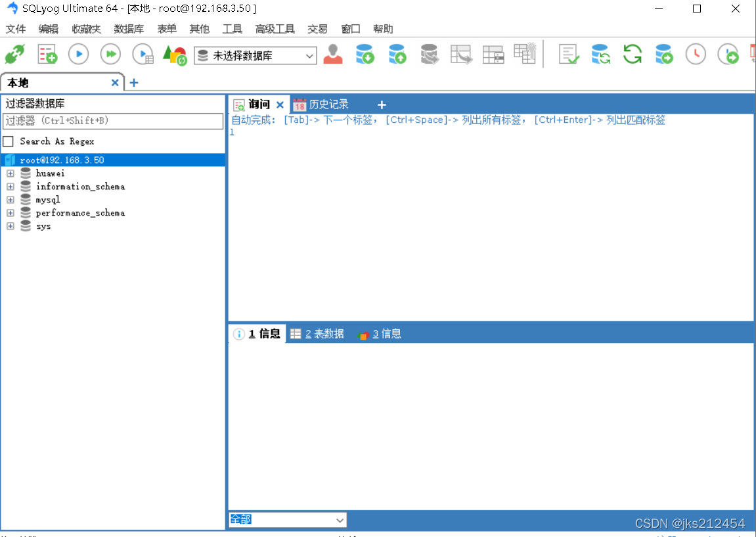Click database with green right arrow icon
The height and width of the screenshot is (537, 756).
664,54
